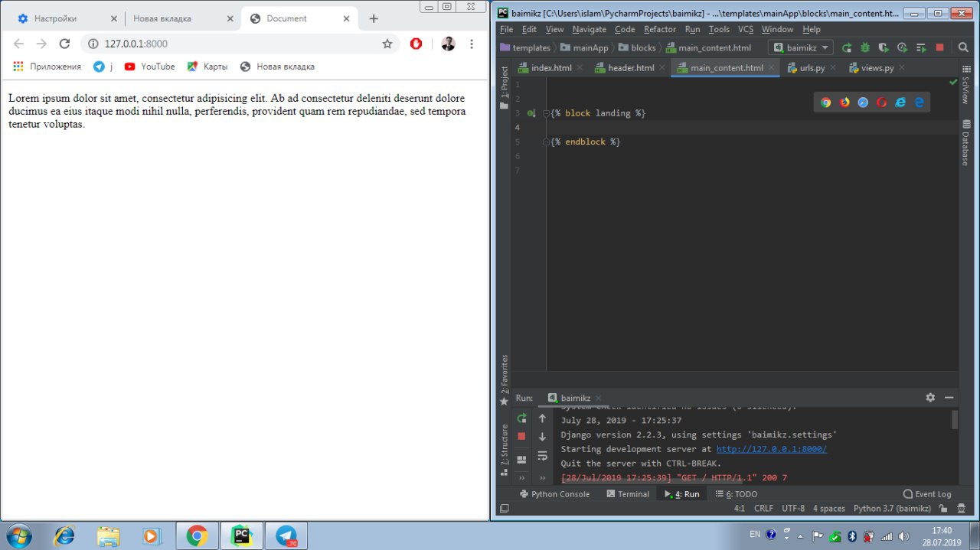Viewport: 980px width, 550px height.
Task: Open the Terminal tool window
Action: point(628,494)
